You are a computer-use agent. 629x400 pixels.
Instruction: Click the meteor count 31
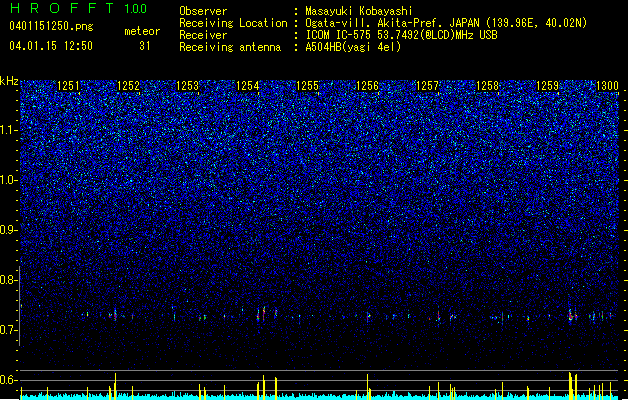(145, 46)
